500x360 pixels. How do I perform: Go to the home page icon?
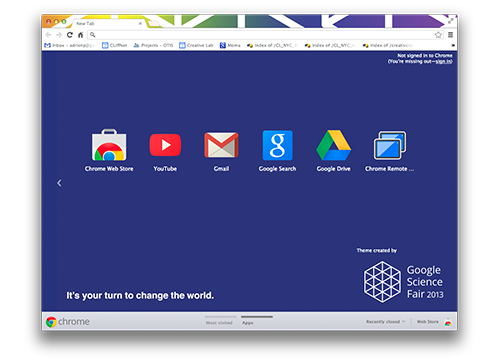pyautogui.click(x=80, y=35)
